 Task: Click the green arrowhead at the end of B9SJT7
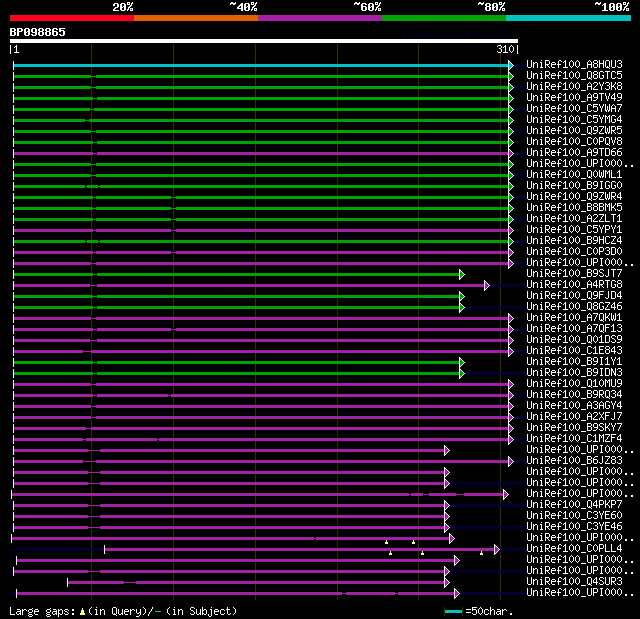click(462, 275)
